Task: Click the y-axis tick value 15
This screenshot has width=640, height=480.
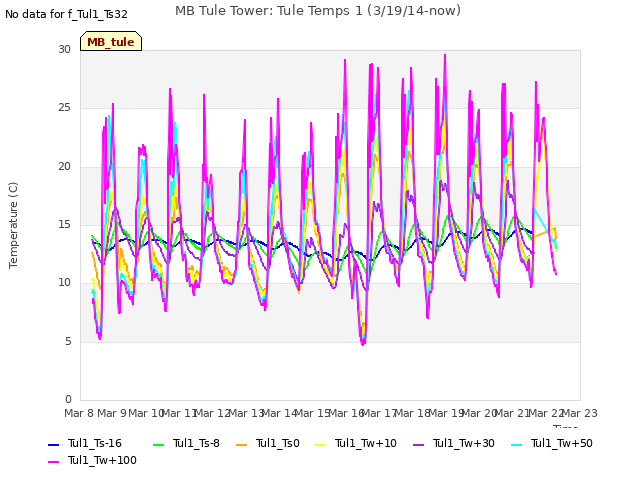Action: pyautogui.click(x=64, y=224)
